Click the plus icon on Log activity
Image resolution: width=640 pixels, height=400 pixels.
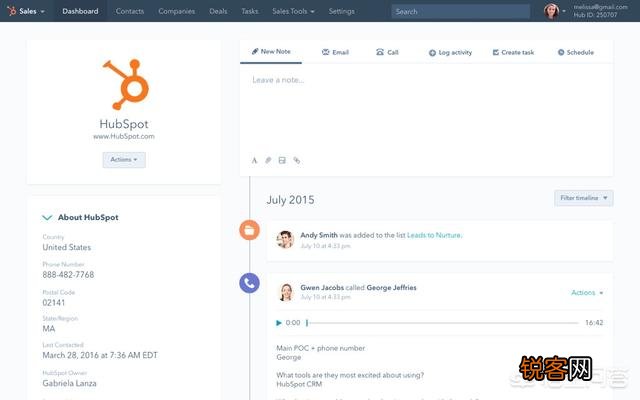(x=432, y=53)
